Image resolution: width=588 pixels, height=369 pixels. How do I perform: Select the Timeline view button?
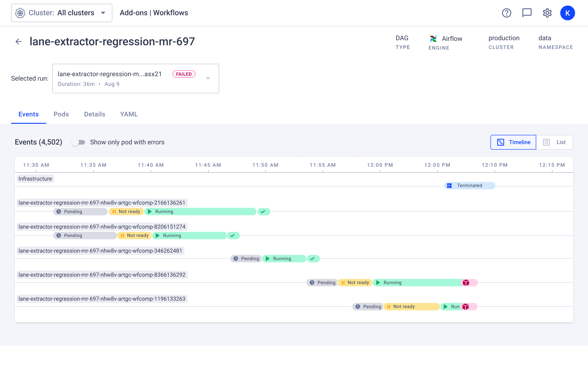(x=513, y=142)
